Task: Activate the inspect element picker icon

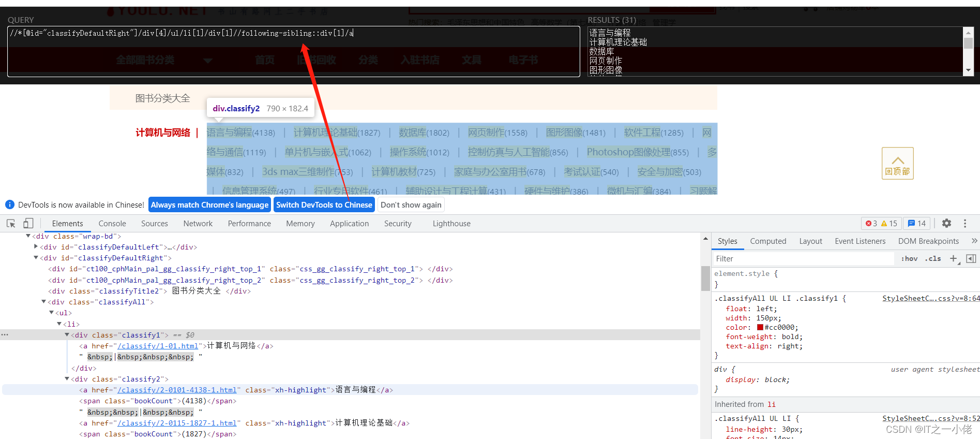Action: [11, 223]
